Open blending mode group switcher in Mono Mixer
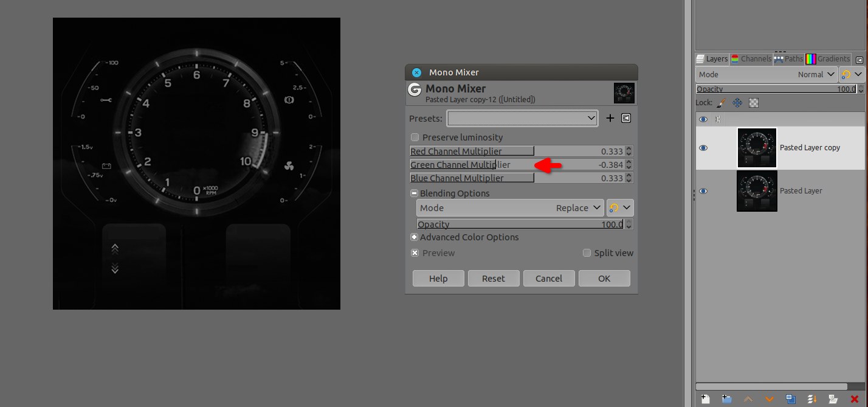This screenshot has width=868, height=407. [620, 208]
